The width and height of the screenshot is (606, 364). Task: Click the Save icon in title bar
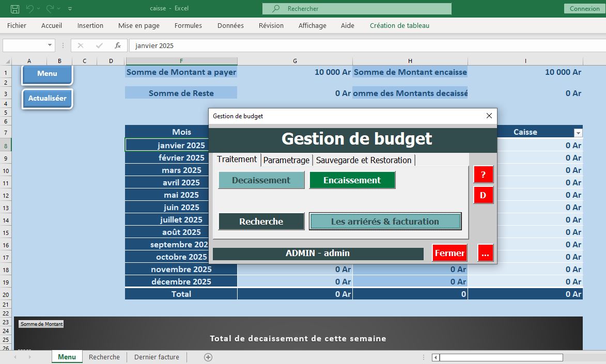click(15, 9)
